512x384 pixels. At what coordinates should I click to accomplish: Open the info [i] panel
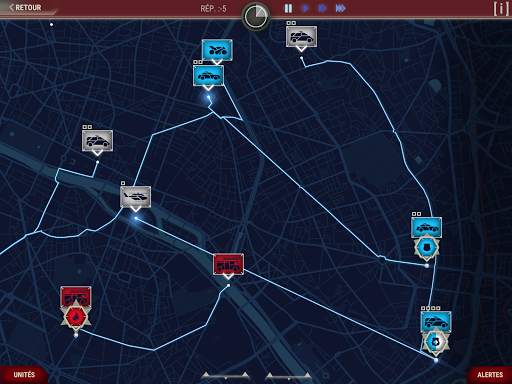(x=501, y=8)
